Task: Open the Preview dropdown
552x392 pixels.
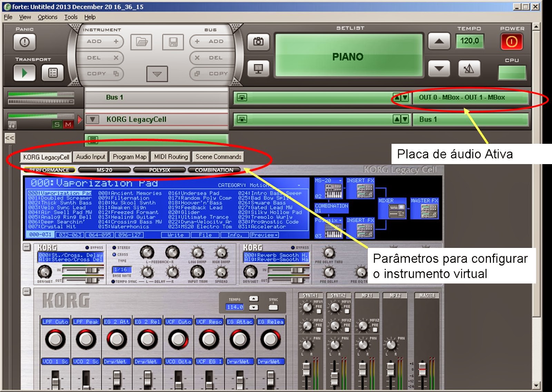Action: 264,235
